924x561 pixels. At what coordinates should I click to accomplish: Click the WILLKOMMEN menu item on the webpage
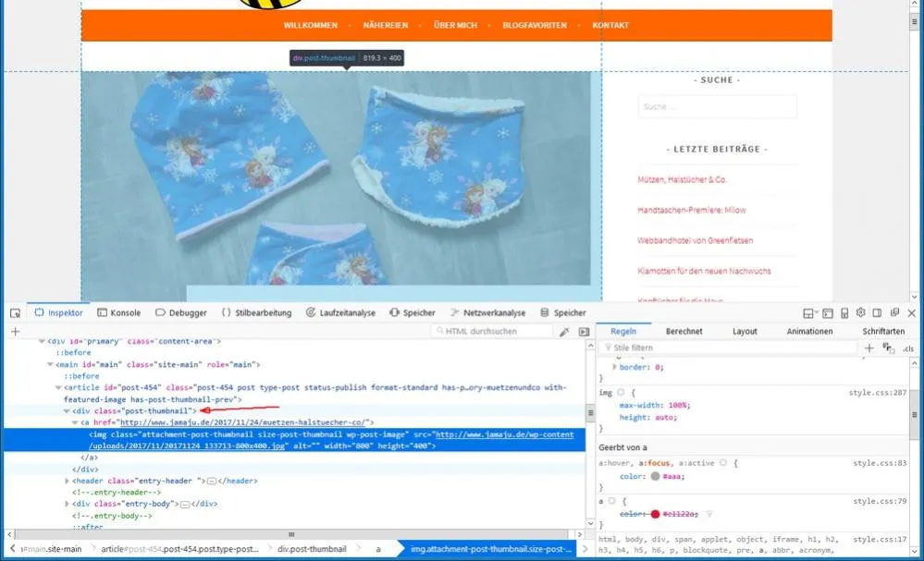311,25
